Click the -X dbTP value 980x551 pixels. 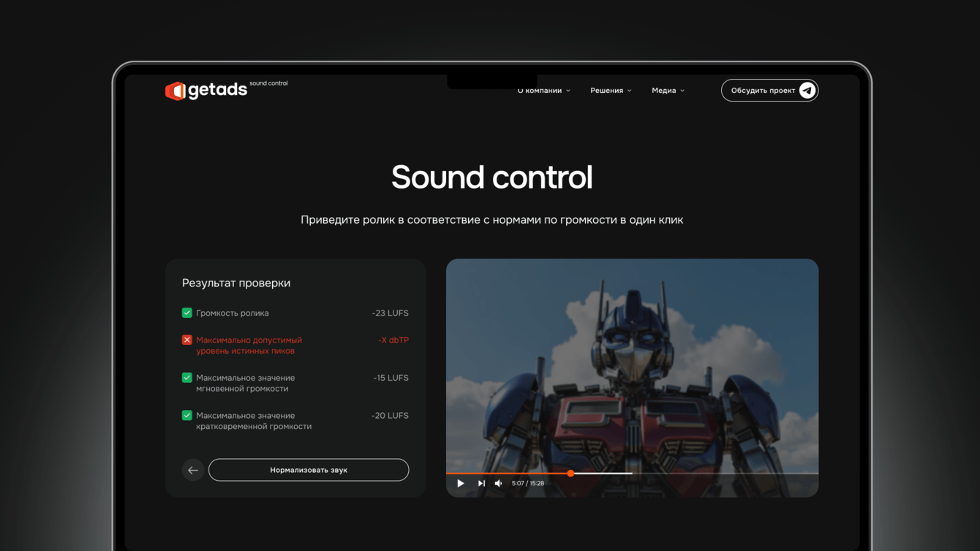tap(393, 340)
